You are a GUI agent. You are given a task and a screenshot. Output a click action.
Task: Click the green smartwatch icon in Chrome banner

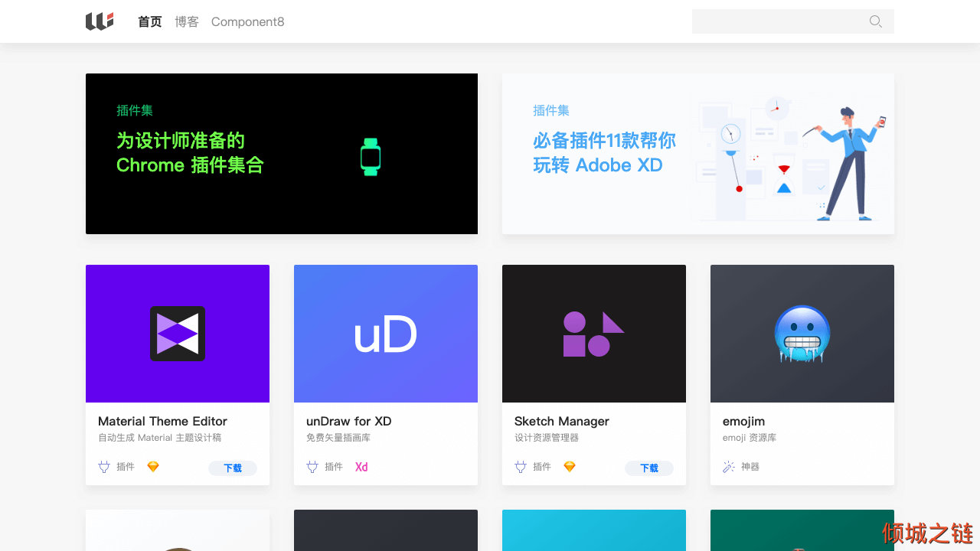click(371, 157)
